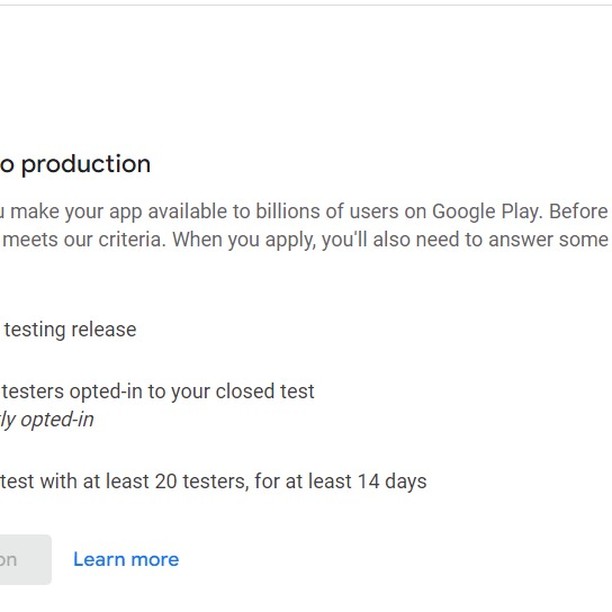Image resolution: width=612 pixels, height=612 pixels.
Task: Open the Learn more link
Action: click(x=126, y=560)
